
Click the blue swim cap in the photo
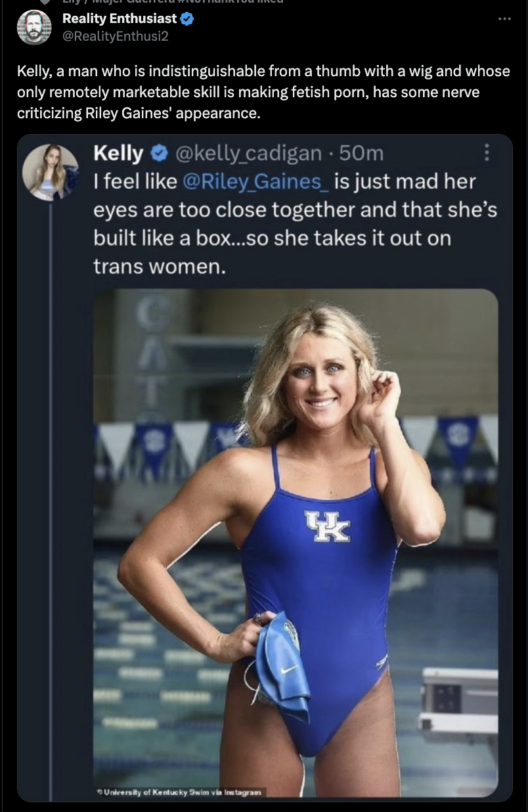point(281,664)
